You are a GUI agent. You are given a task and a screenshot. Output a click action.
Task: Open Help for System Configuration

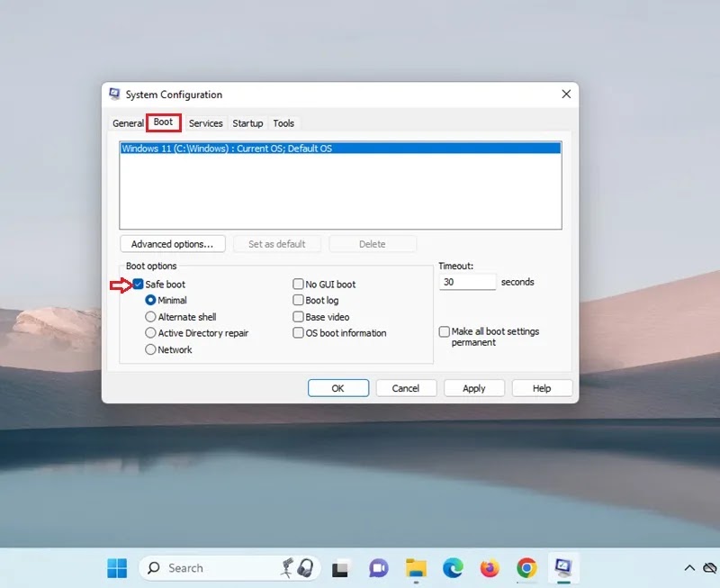pos(542,388)
